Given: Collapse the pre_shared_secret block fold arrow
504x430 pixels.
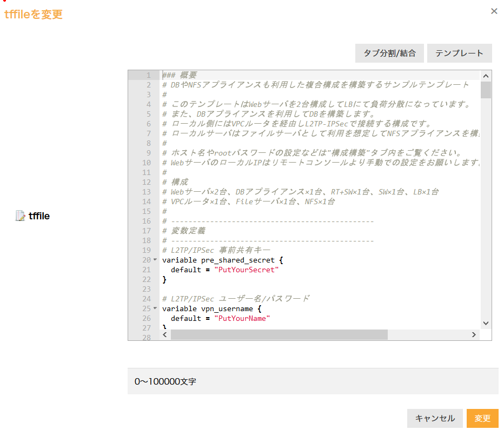Looking at the screenshot, I should pyautogui.click(x=156, y=260).
